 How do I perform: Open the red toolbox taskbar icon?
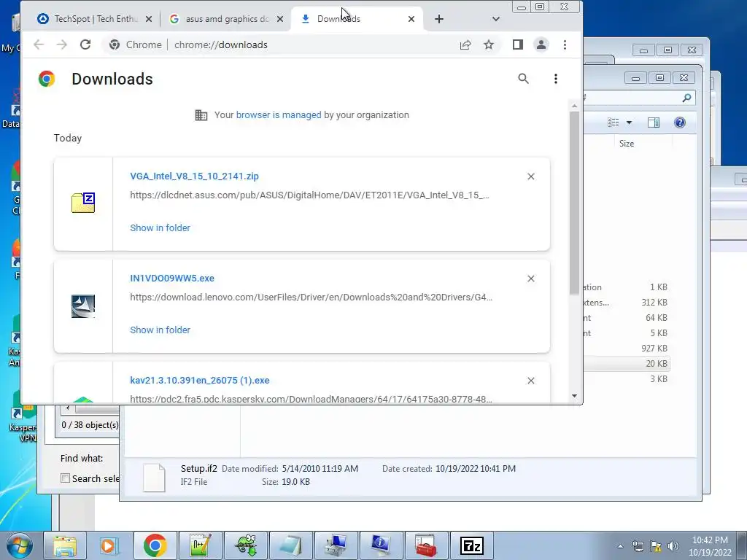point(426,545)
